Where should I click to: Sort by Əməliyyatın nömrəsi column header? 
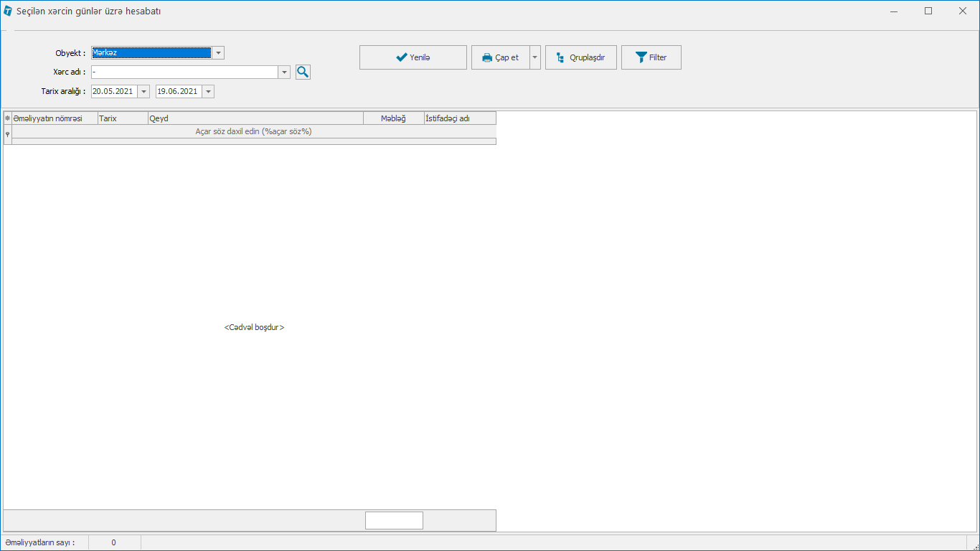click(55, 118)
